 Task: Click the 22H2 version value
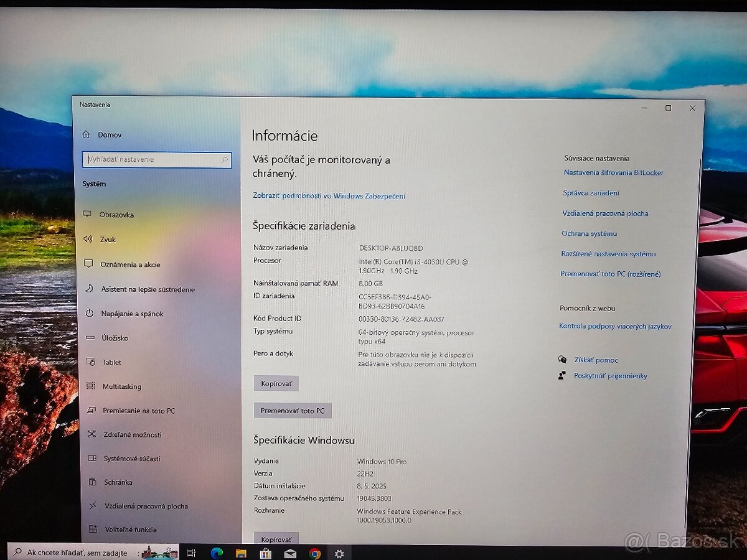(x=365, y=474)
